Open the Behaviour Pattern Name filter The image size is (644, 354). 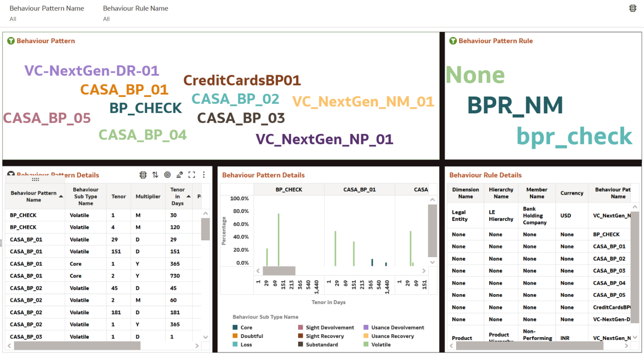pyautogui.click(x=47, y=13)
